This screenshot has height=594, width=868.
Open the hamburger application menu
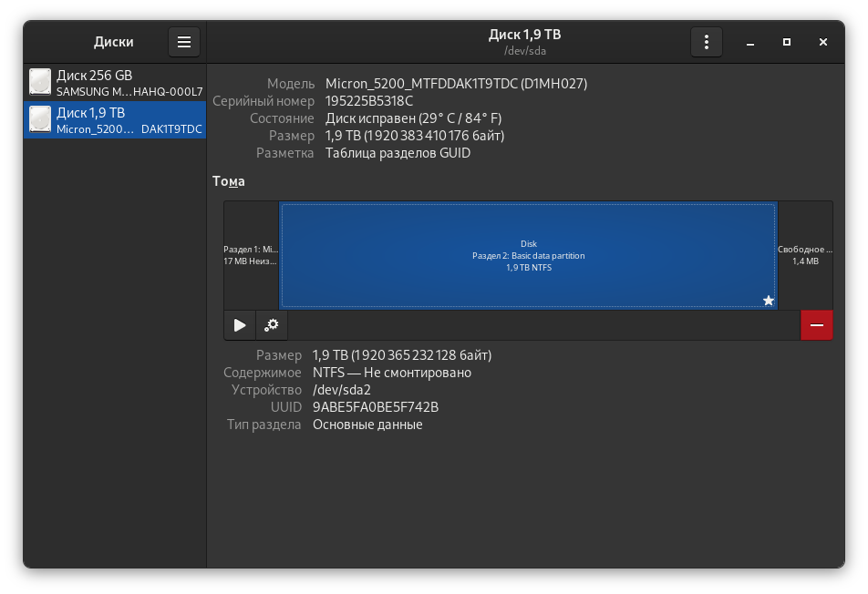[183, 42]
